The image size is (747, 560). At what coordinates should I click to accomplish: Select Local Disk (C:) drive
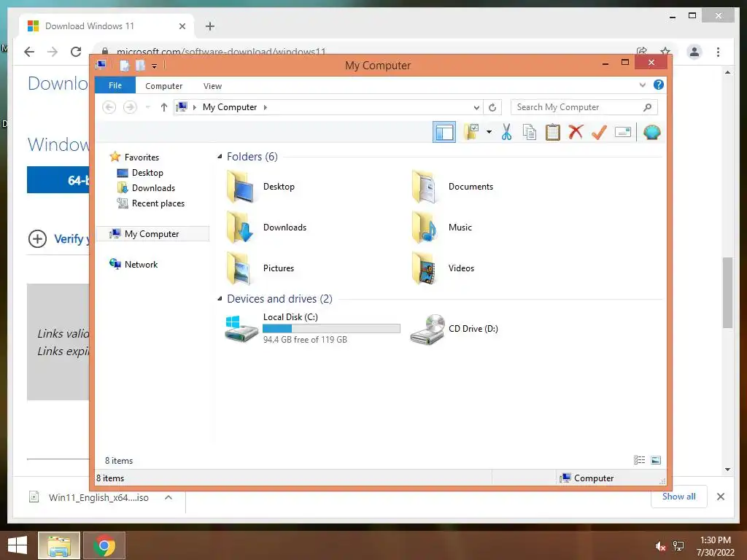point(312,328)
